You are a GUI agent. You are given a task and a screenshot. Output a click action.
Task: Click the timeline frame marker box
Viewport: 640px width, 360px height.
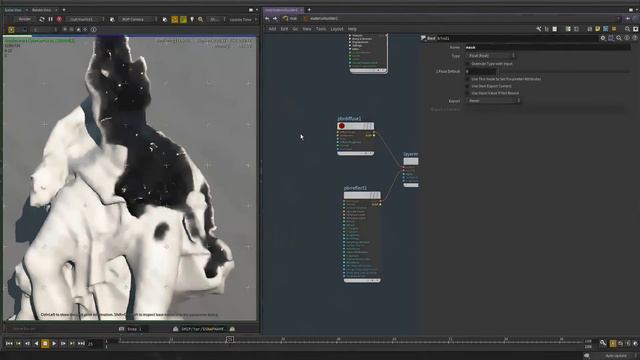[230, 339]
